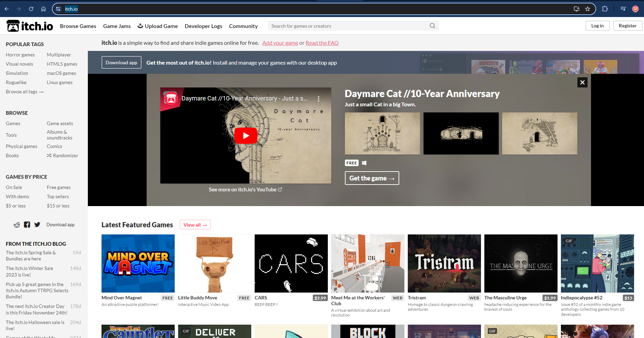Close the featured Daymare Cat banner
Viewport: 644px width, 338px height.
coord(582,82)
